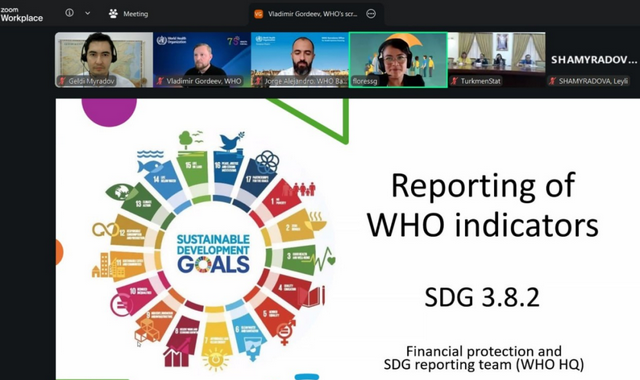
Task: Select the TurkmenStat room video tile
Action: (x=496, y=60)
